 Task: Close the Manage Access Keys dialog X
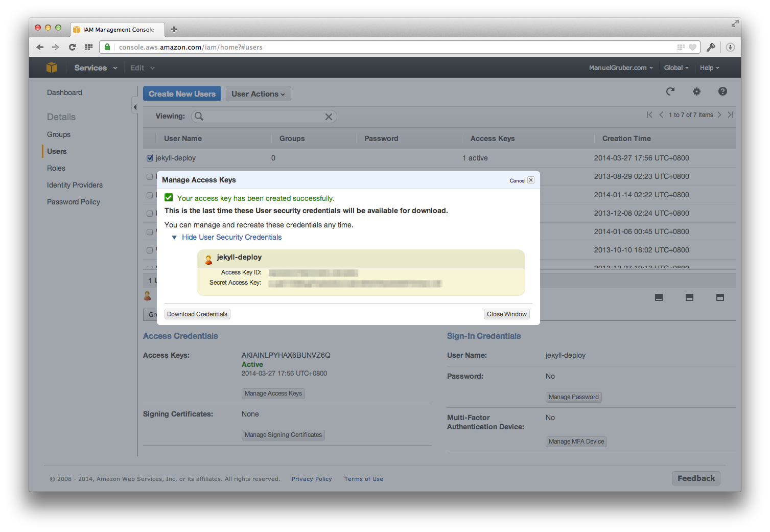click(531, 180)
